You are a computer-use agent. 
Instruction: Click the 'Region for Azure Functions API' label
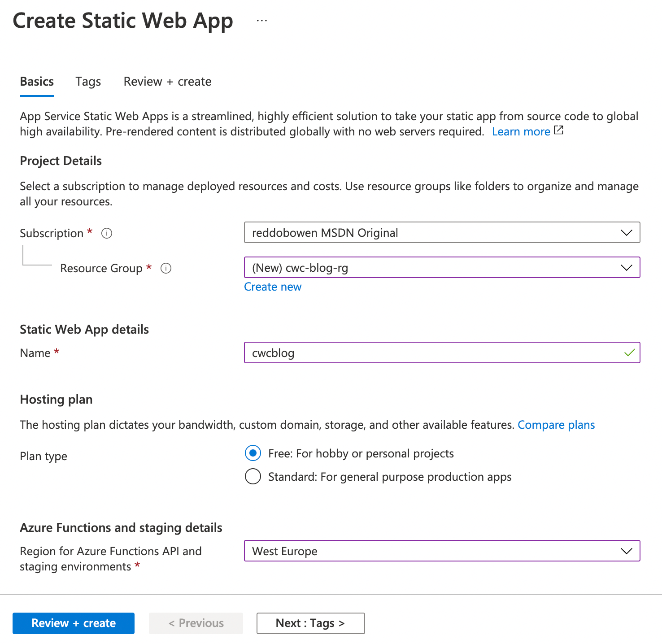[111, 559]
